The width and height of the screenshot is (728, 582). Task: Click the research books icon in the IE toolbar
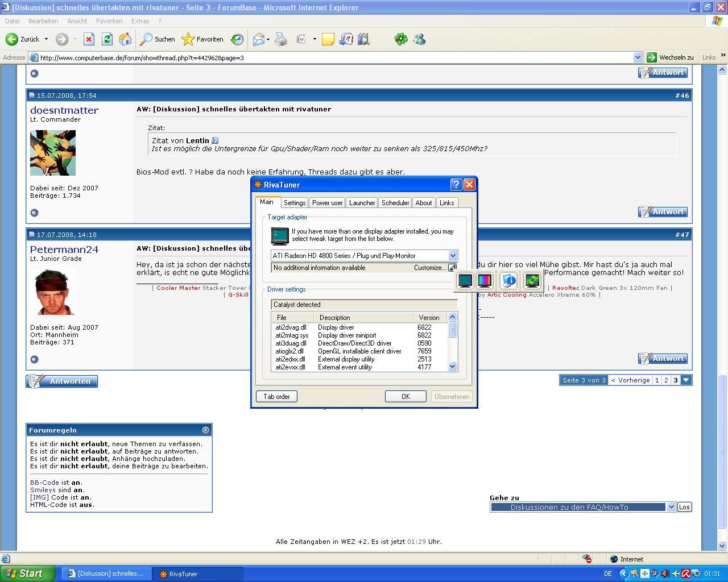click(364, 39)
